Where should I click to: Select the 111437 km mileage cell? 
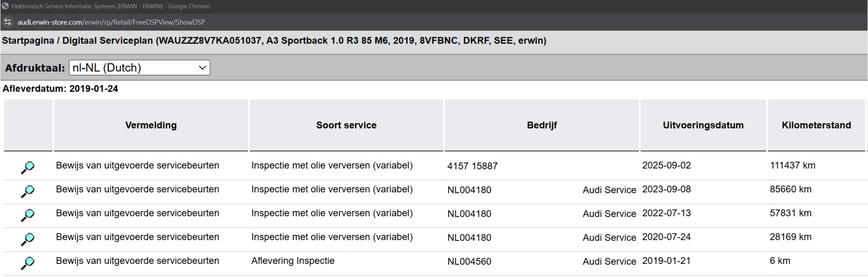pos(793,166)
